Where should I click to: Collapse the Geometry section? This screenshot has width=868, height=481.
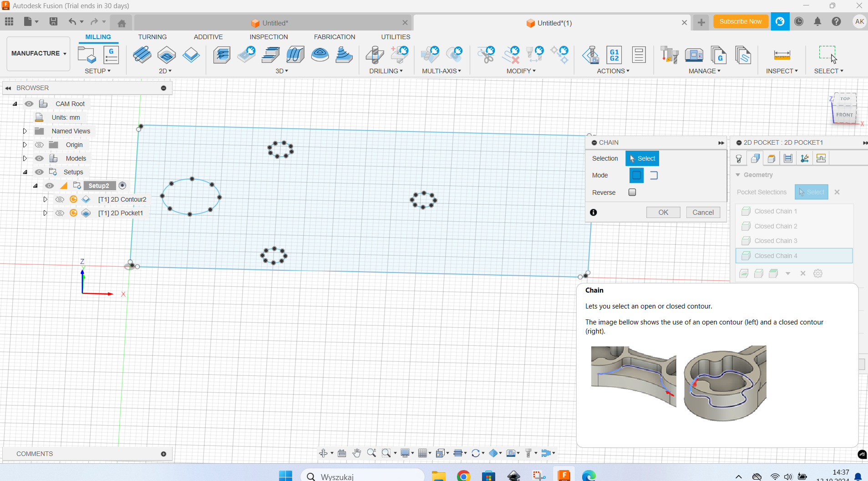(x=738, y=175)
